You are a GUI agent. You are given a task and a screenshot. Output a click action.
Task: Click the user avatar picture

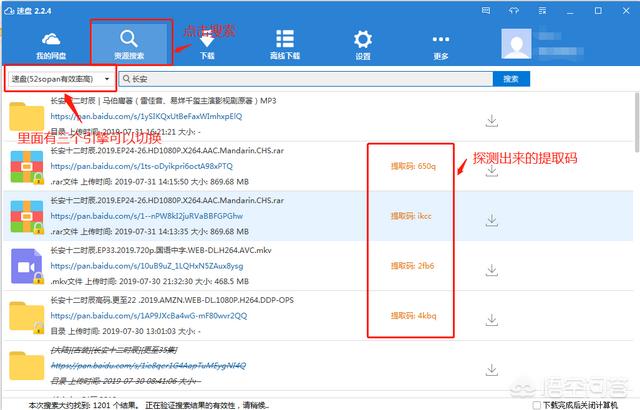pos(516,44)
